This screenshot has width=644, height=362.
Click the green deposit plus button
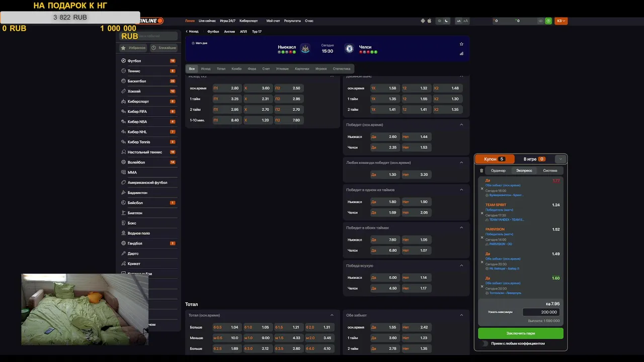(x=548, y=21)
